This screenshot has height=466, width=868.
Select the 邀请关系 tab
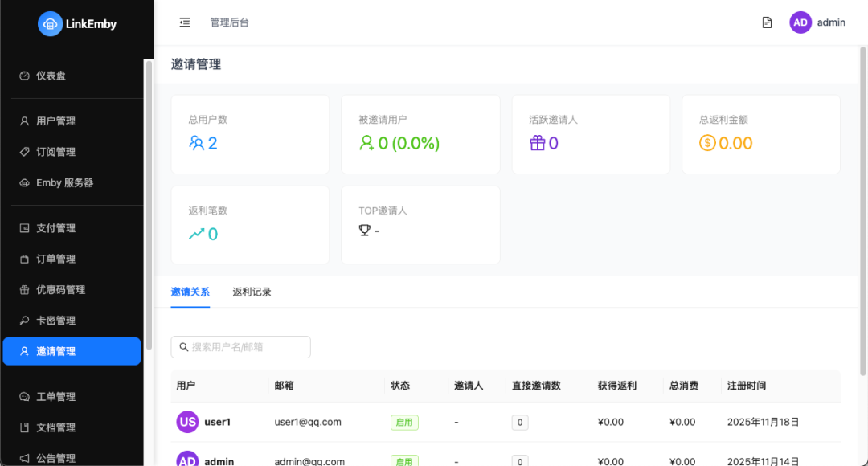190,292
